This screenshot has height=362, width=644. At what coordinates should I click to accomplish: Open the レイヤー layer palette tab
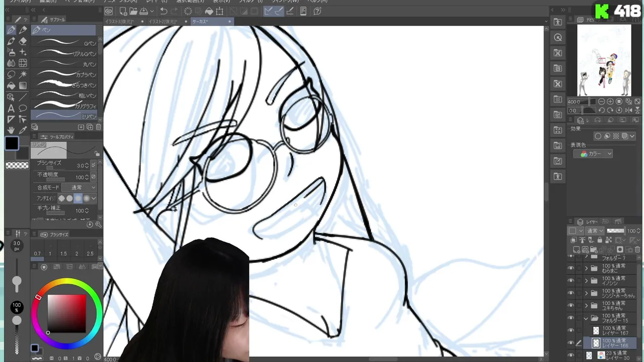(588, 222)
